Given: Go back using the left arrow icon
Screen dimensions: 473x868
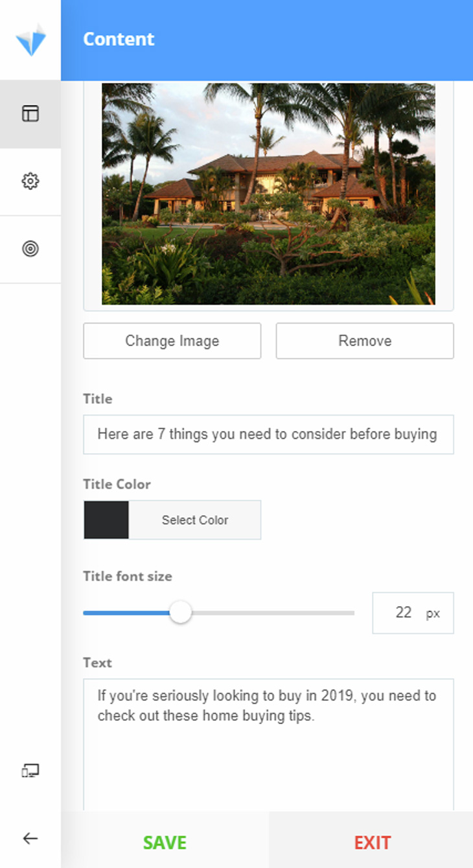Looking at the screenshot, I should click(x=30, y=838).
